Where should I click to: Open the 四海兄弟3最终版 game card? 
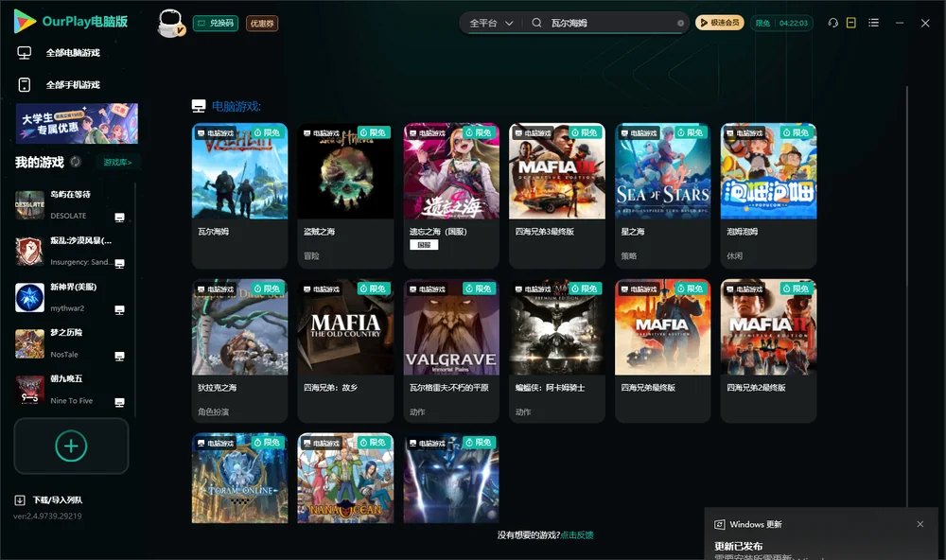click(557, 196)
